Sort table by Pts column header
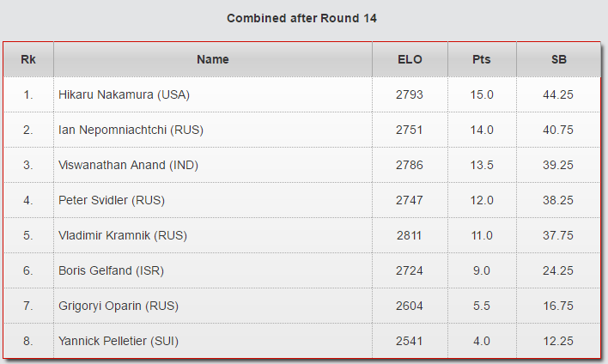 tap(482, 60)
